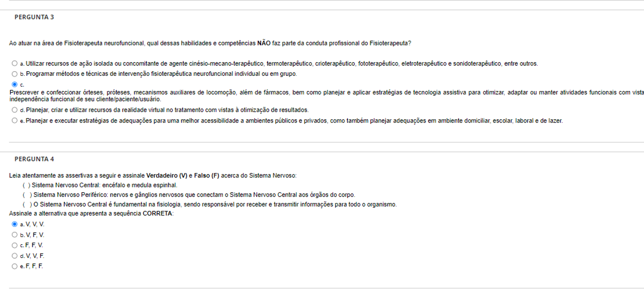Click the 'Leia atentamente as assertivas' instruction
This screenshot has width=644, height=306.
coord(153,176)
